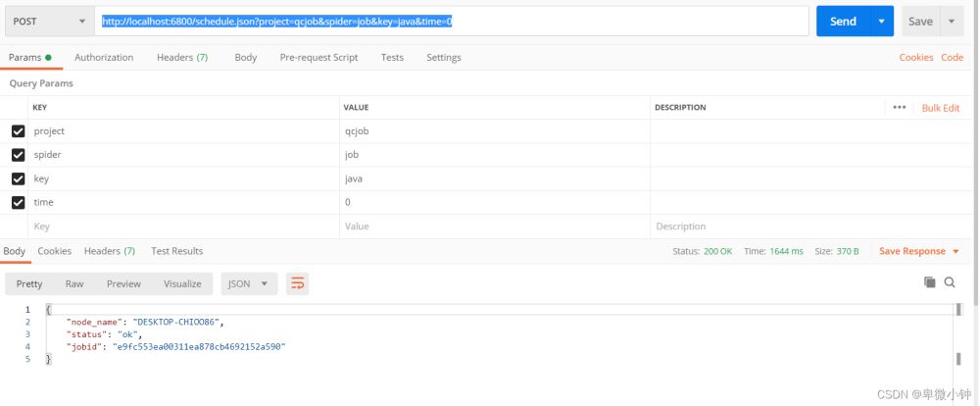The width and height of the screenshot is (980, 406).
Task: Open the JSON format dropdown
Action: (x=249, y=283)
